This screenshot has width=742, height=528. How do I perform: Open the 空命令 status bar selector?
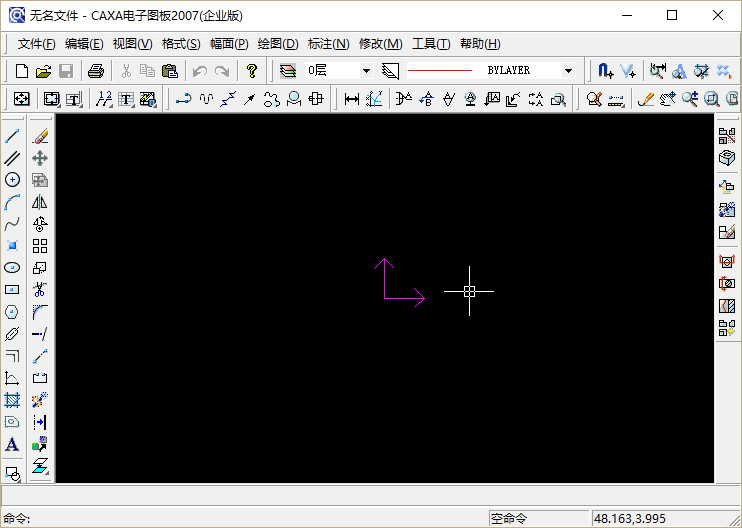pos(538,518)
